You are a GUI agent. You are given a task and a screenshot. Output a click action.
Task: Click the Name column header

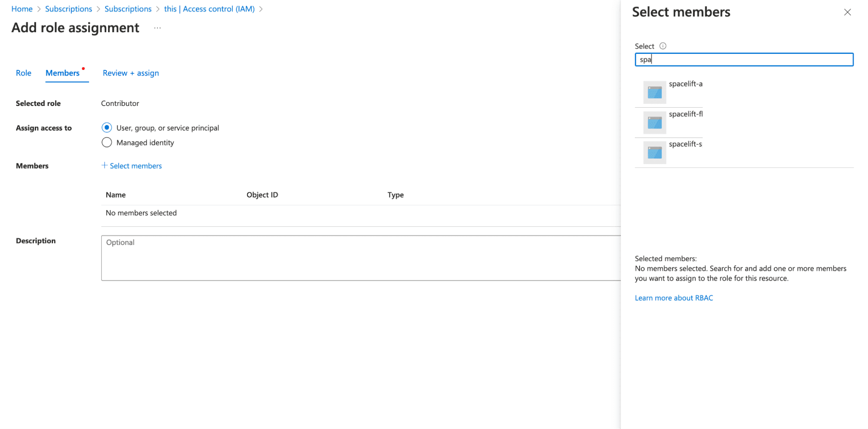pyautogui.click(x=116, y=195)
